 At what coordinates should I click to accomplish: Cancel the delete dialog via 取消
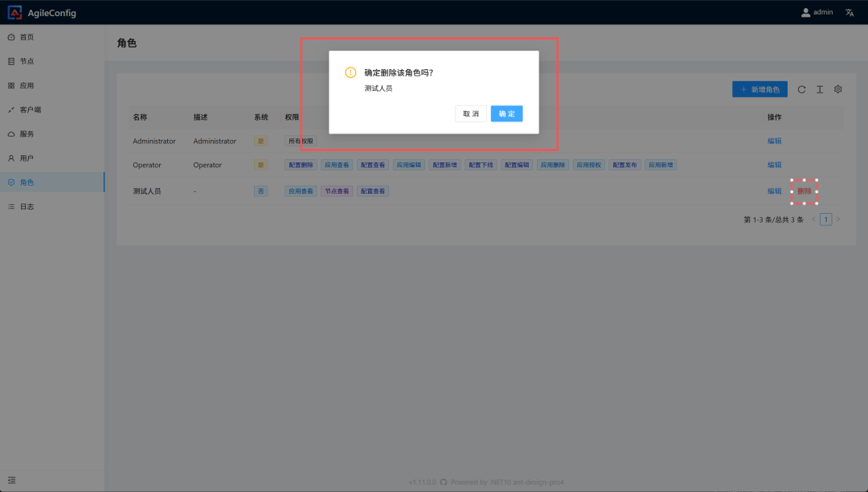pos(470,113)
